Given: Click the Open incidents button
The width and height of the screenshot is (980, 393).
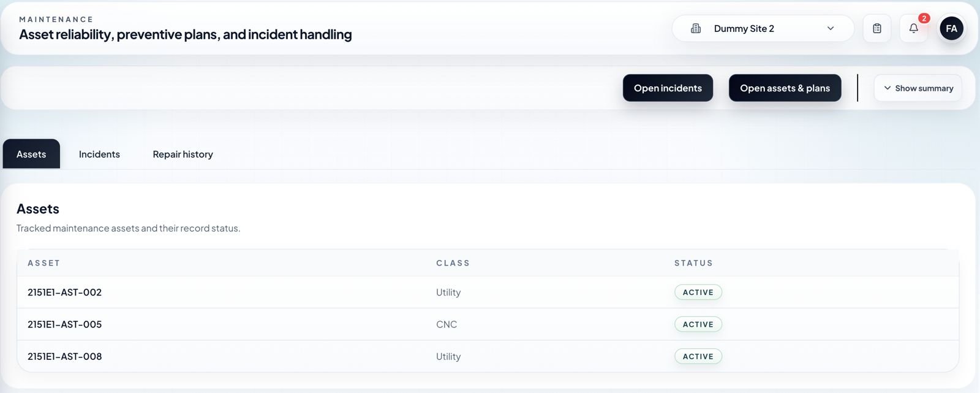Looking at the screenshot, I should point(668,88).
